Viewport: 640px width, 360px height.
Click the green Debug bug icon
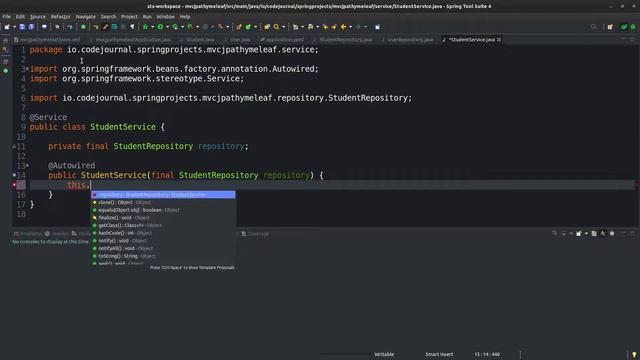click(x=145, y=27)
